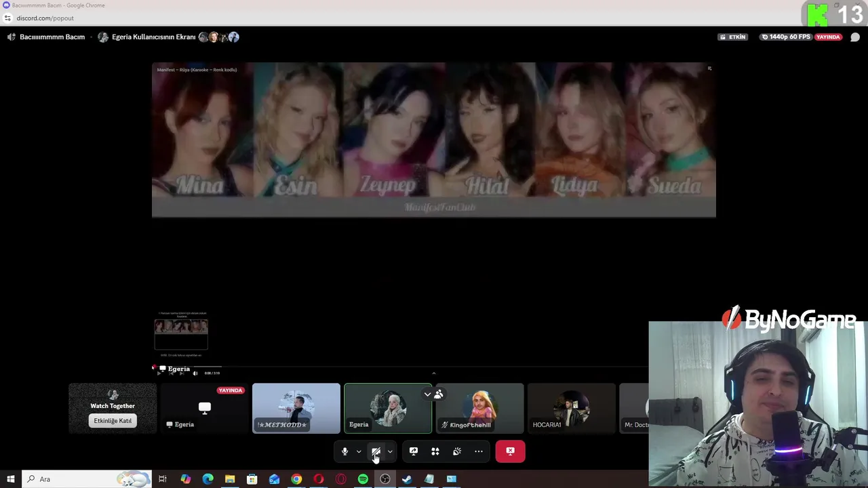Open OBS Studio from taskbar
Viewport: 868px width, 488px height.
click(384, 479)
